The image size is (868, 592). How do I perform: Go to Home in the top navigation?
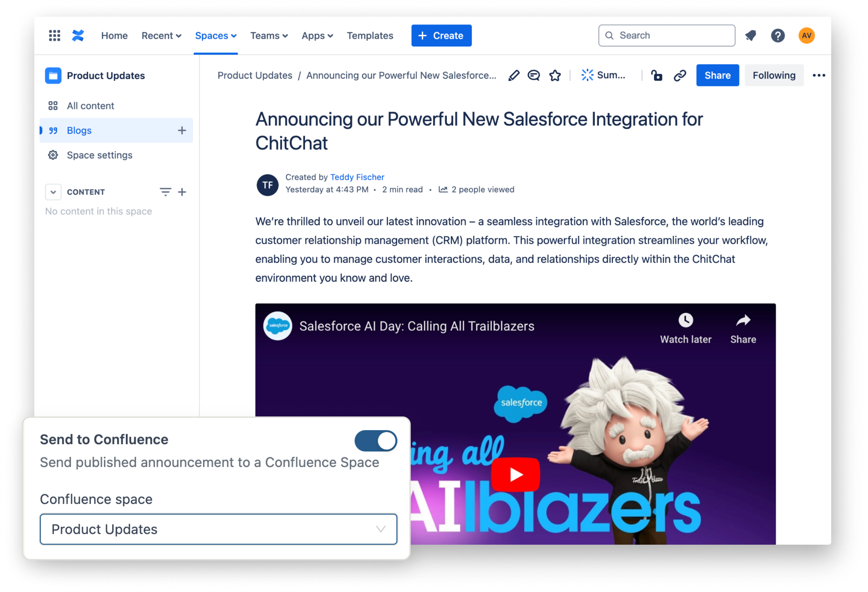click(x=114, y=35)
